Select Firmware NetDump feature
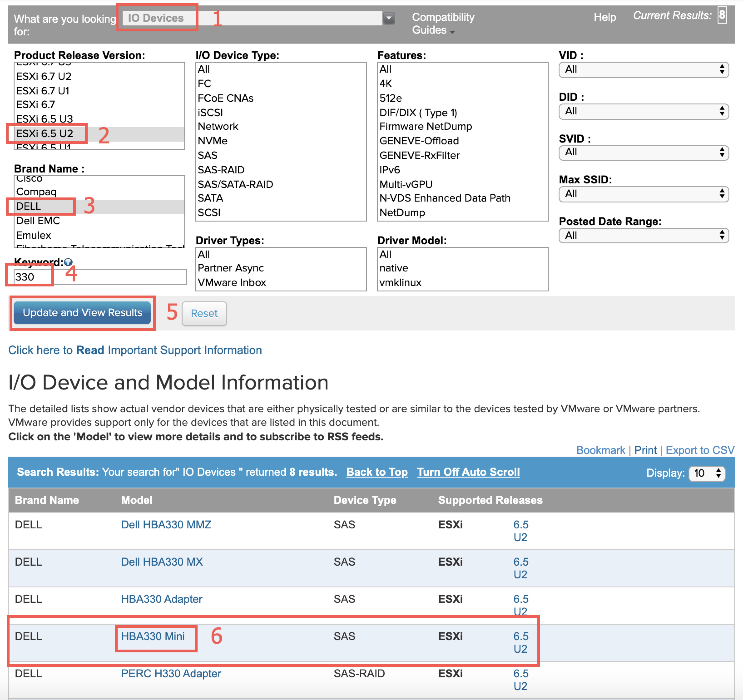743x700 pixels. [462, 126]
